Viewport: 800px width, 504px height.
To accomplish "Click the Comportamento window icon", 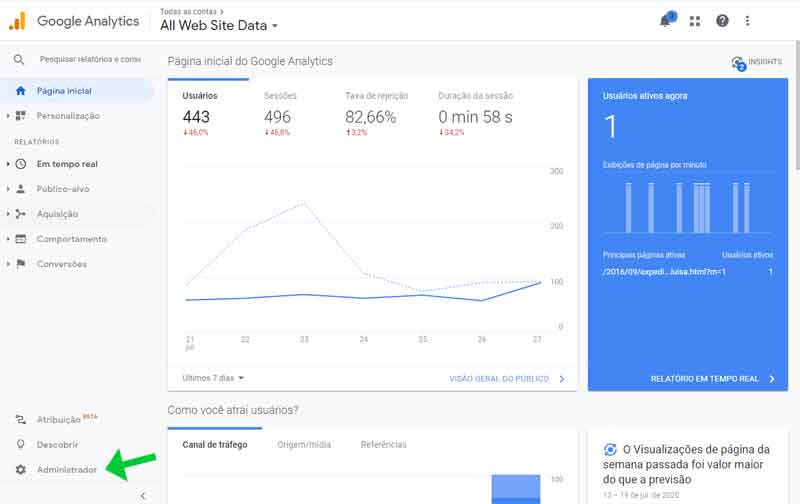I will (x=20, y=239).
